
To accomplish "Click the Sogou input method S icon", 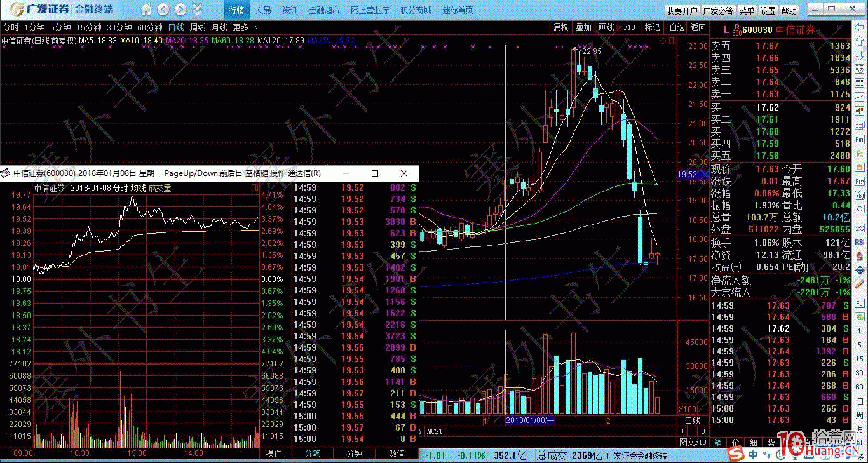I will pos(736,455).
